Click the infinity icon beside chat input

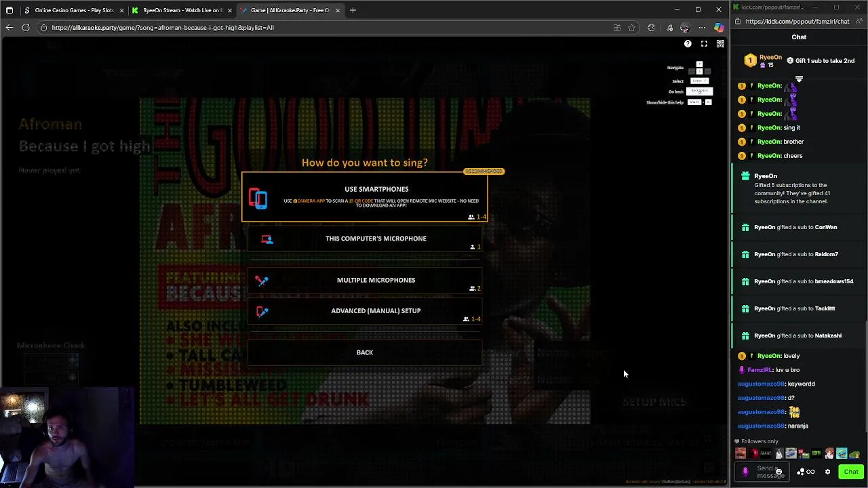click(x=810, y=472)
